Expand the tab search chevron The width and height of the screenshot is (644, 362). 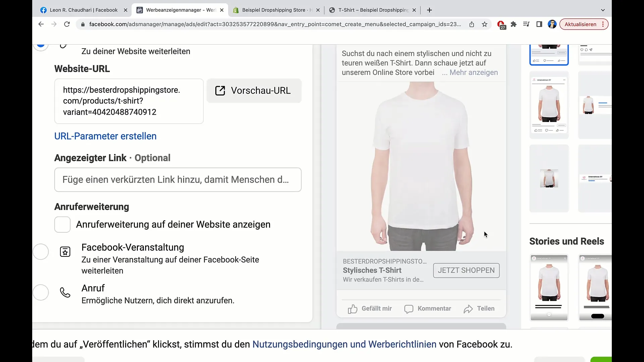603,10
